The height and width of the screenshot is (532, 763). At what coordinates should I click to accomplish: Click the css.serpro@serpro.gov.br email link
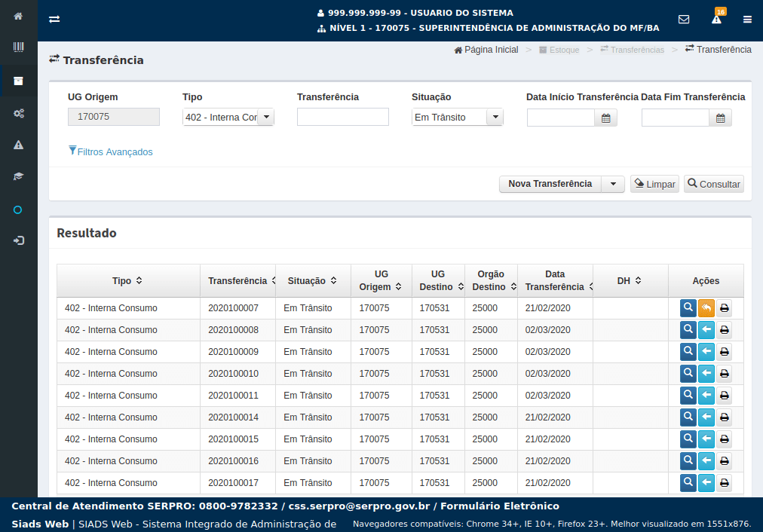[359, 506]
